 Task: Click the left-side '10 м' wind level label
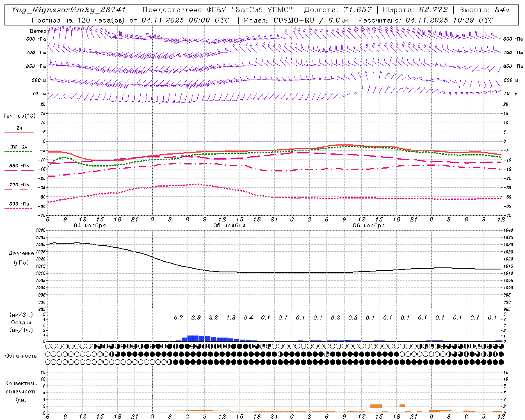[39, 94]
